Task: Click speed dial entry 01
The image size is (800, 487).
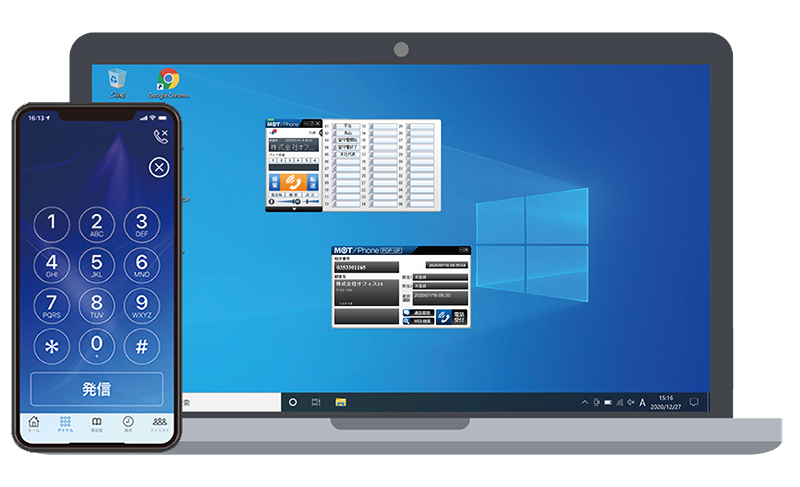Action: 347,127
